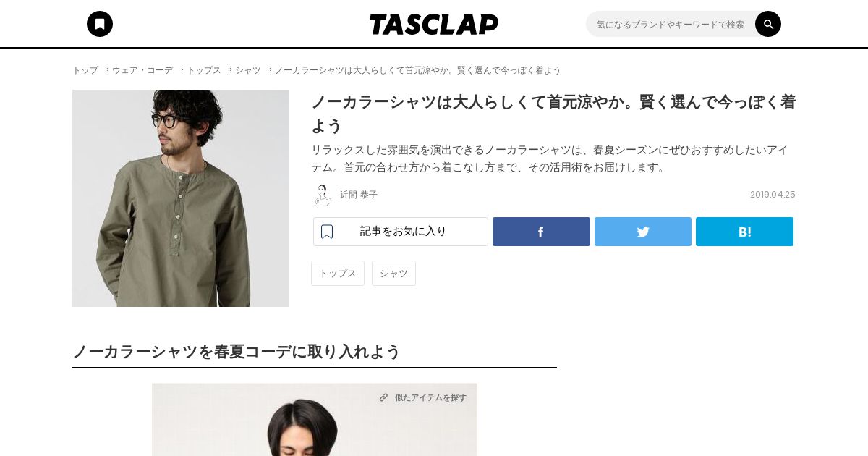868x456 pixels.
Task: Share the article on Twitter
Action: (643, 232)
